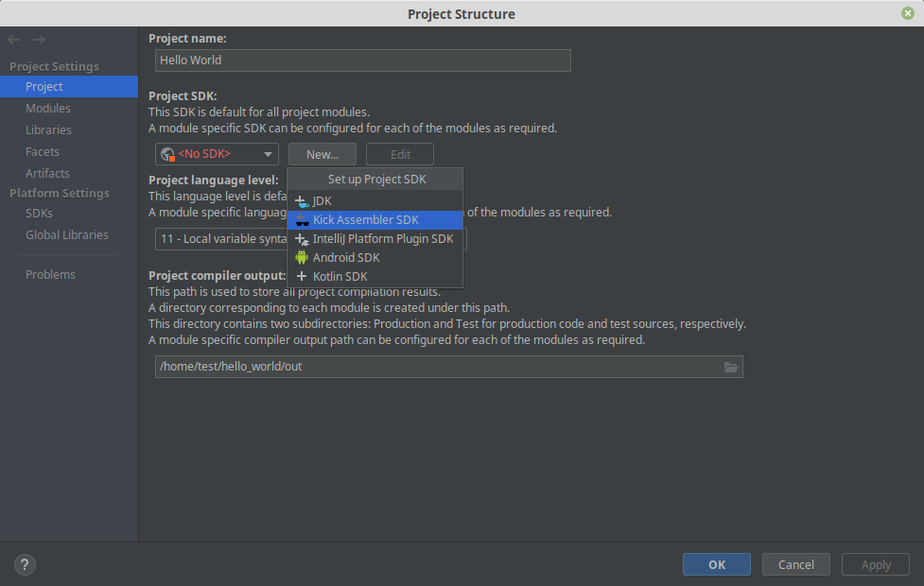Click the Cancel button

796,565
